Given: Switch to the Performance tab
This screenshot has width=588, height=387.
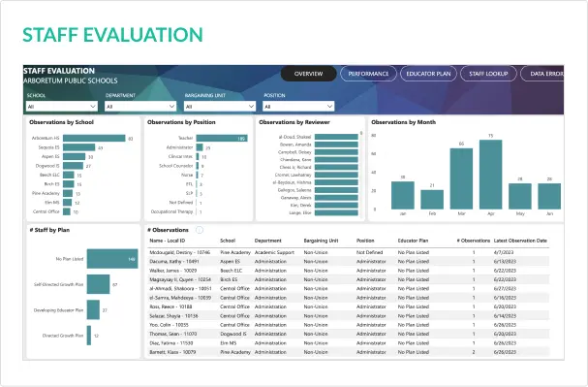Looking at the screenshot, I should [x=368, y=74].
